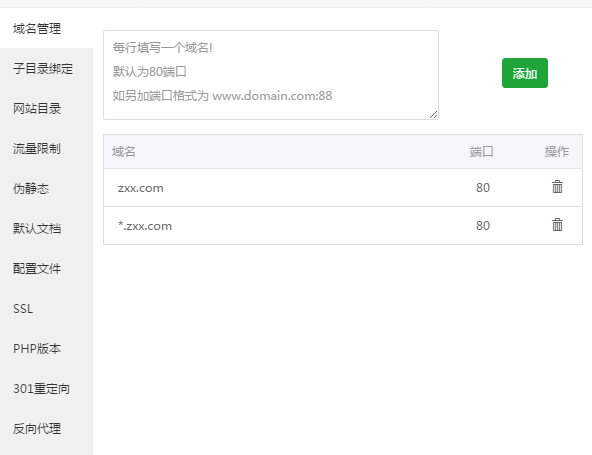Click the green 添加 button

click(x=524, y=73)
